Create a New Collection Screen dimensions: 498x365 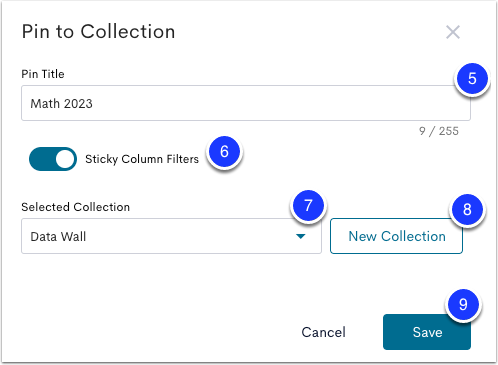396,236
